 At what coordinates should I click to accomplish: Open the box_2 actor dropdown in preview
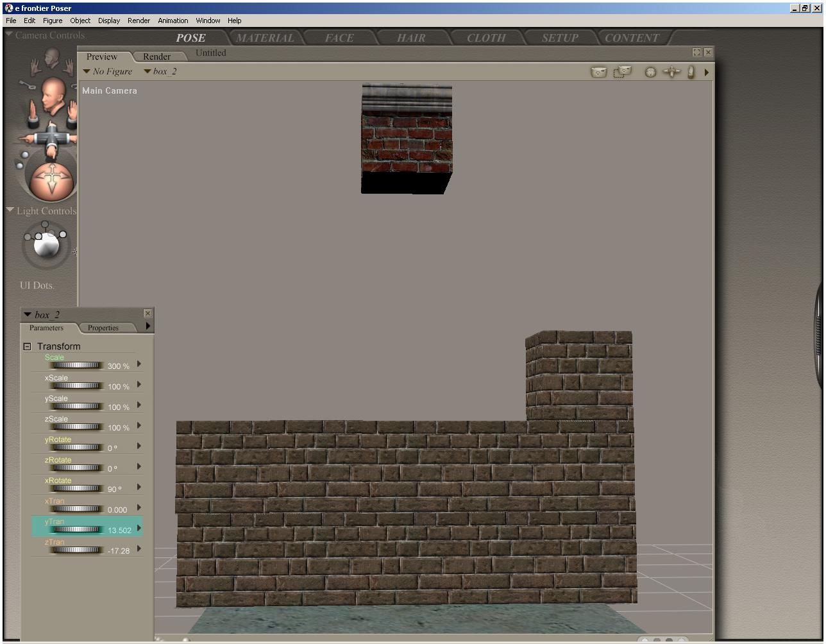click(160, 72)
